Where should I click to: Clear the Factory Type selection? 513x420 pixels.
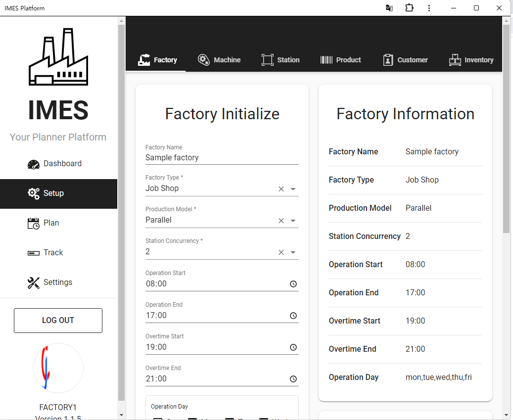click(281, 189)
